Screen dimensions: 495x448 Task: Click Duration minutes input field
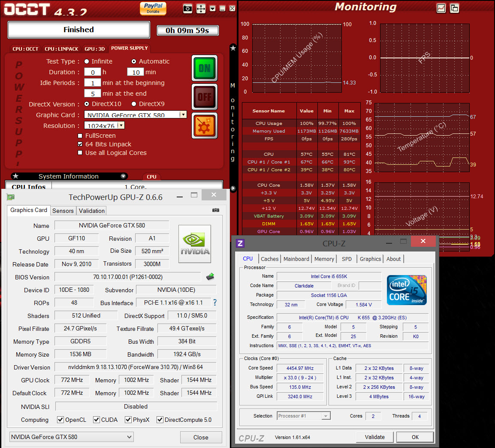coord(136,72)
